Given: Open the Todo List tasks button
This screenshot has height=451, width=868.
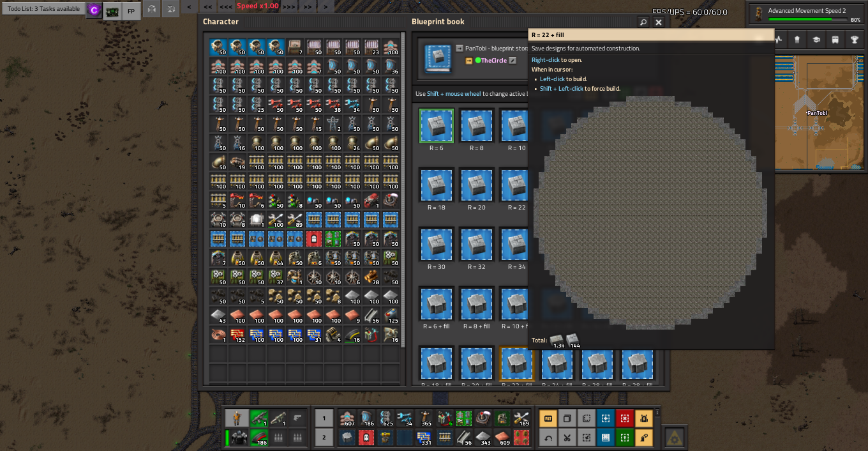Looking at the screenshot, I should 43,9.
